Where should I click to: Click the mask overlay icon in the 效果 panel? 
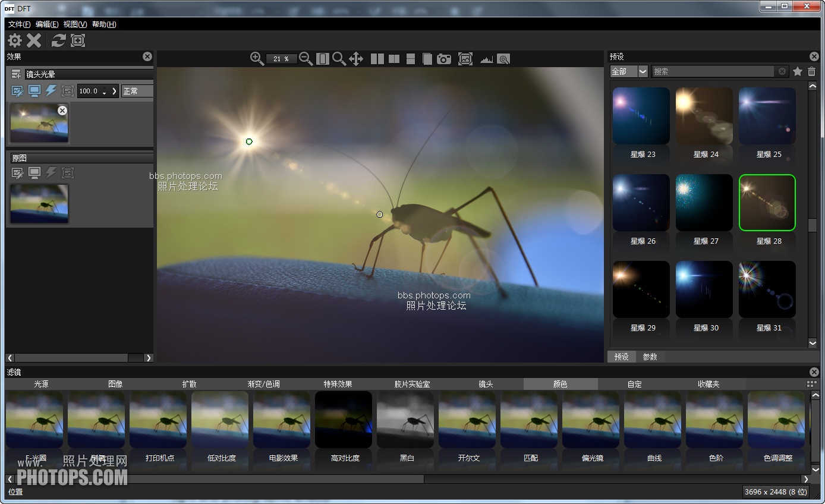(x=68, y=91)
